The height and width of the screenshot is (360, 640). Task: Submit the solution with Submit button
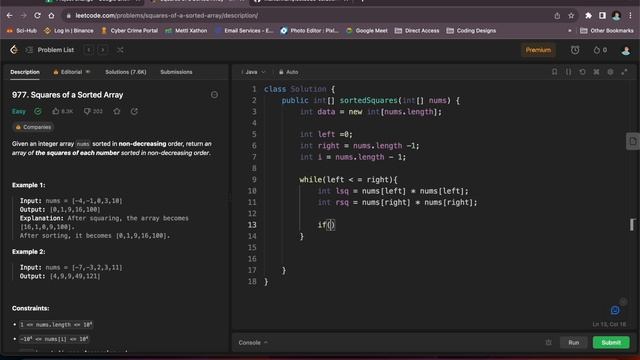tap(611, 342)
